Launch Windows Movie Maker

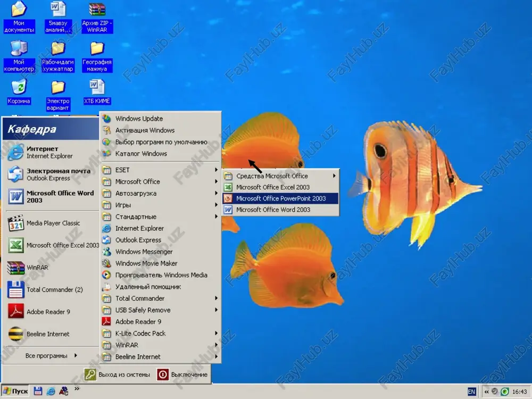[x=160, y=263]
